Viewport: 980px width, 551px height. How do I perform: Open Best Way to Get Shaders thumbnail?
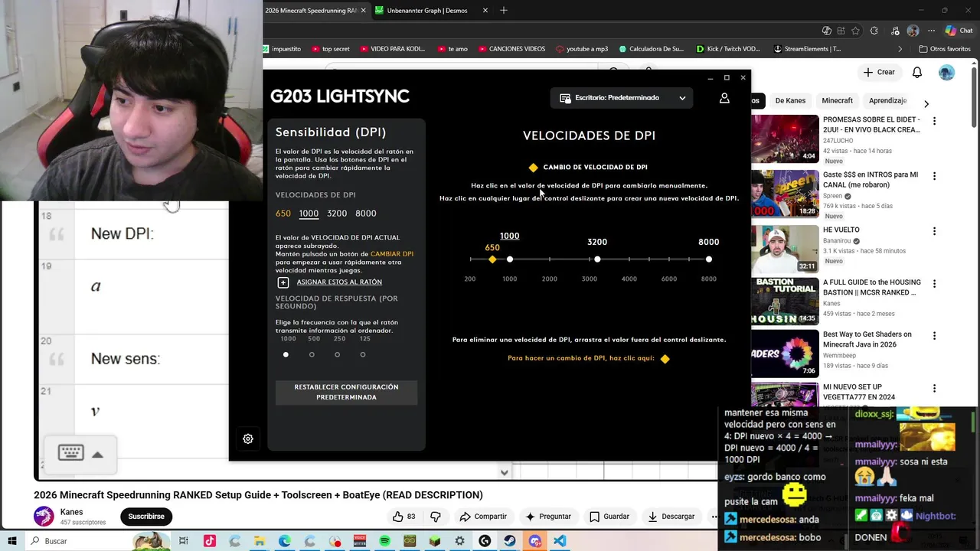coord(785,353)
